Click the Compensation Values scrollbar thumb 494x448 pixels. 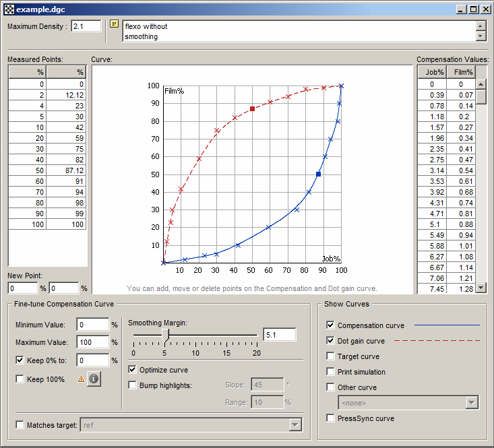pos(481,97)
